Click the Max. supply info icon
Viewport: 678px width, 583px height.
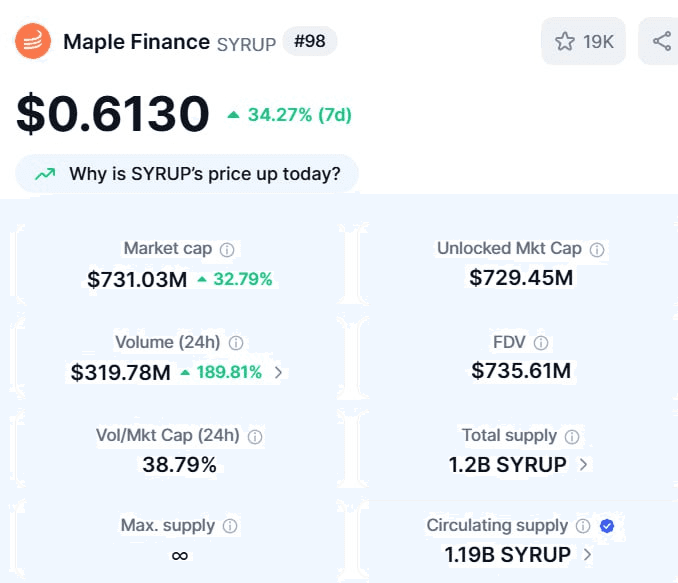pyautogui.click(x=230, y=526)
